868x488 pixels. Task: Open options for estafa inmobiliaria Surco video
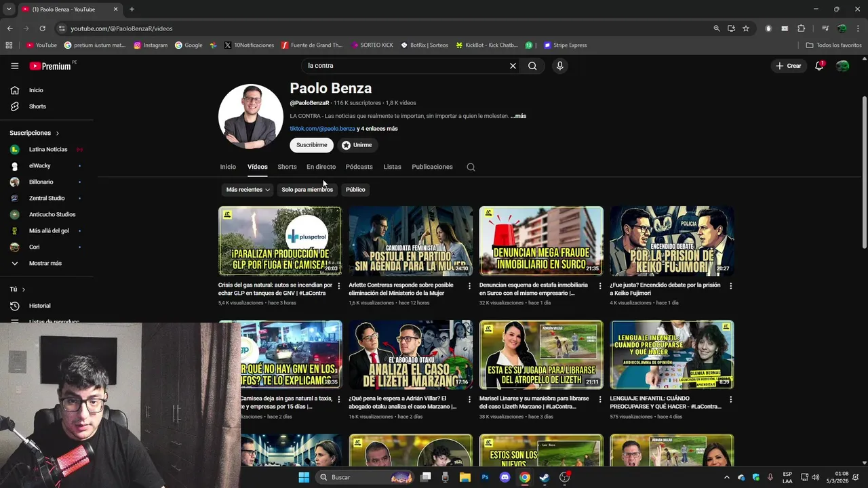[x=599, y=286]
